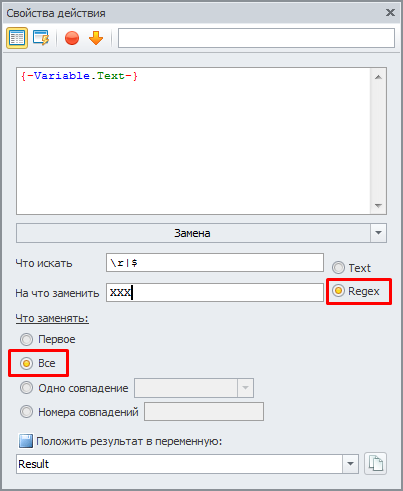Select the Одно совпадение radio option

(26, 388)
